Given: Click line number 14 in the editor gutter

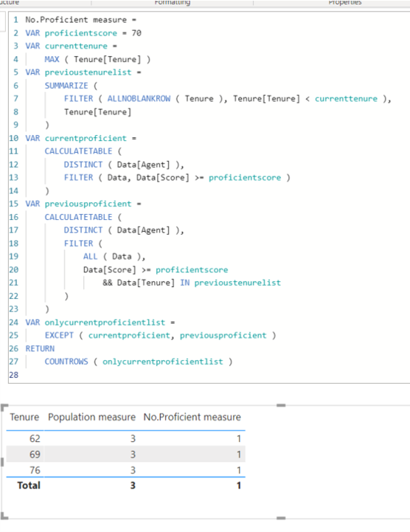Looking at the screenshot, I should pyautogui.click(x=13, y=190).
